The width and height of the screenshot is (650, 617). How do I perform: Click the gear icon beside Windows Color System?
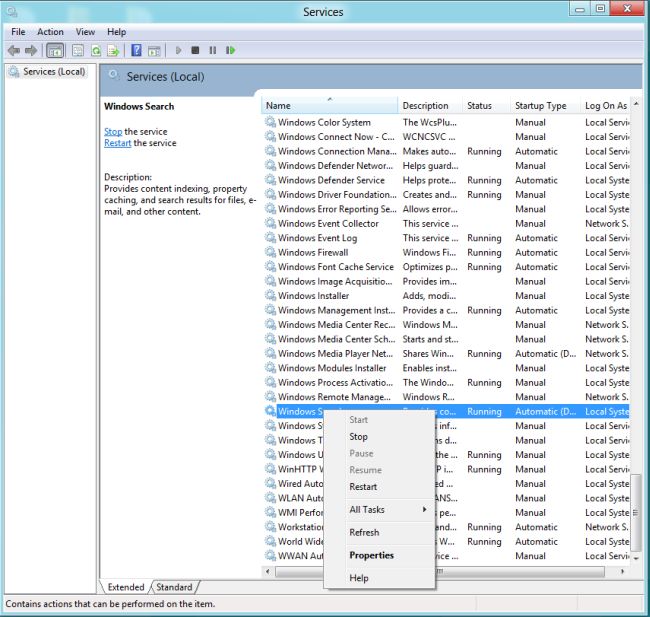point(270,122)
